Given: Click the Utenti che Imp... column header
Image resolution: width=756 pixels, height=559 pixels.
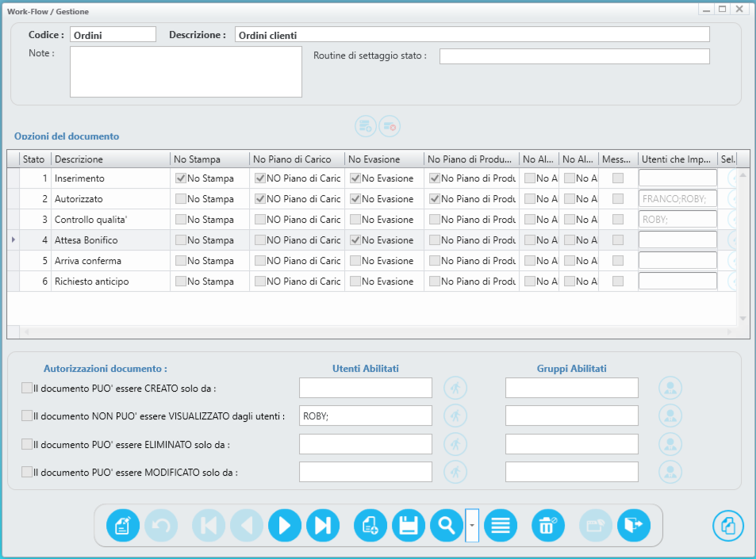Looking at the screenshot, I should [677, 159].
